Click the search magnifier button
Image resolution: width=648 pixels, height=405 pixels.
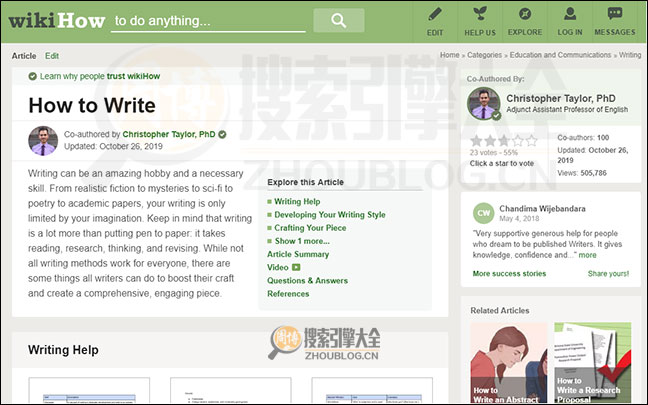(x=338, y=20)
